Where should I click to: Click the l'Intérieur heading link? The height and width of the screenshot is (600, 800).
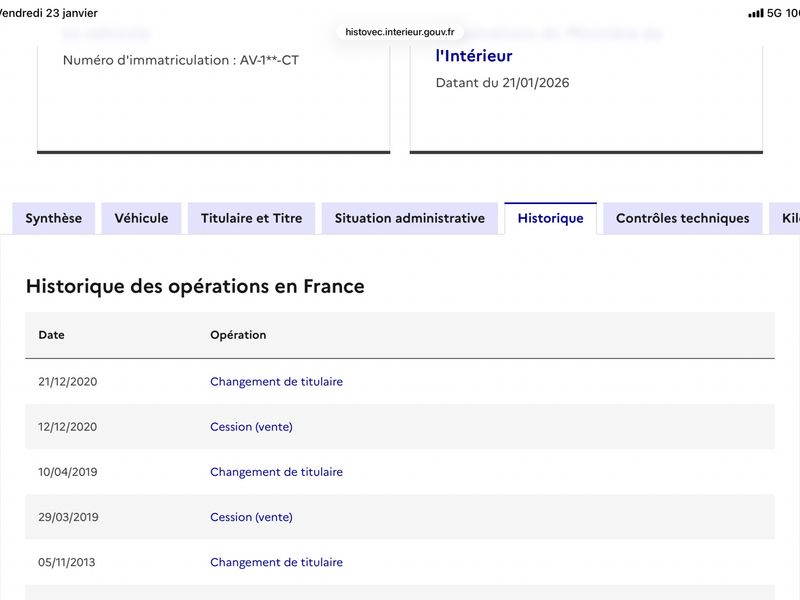pyautogui.click(x=474, y=56)
